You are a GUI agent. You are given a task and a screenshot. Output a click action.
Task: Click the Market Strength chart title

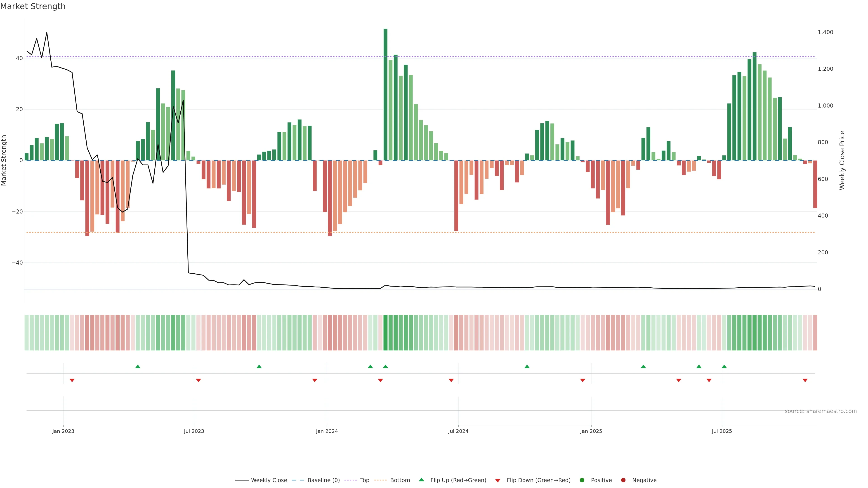pyautogui.click(x=33, y=6)
